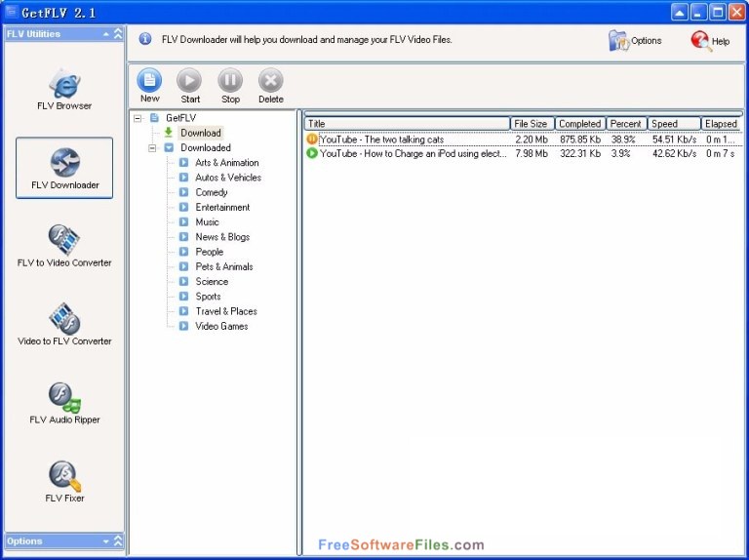Select the Entertainment category
The image size is (749, 560).
[222, 207]
